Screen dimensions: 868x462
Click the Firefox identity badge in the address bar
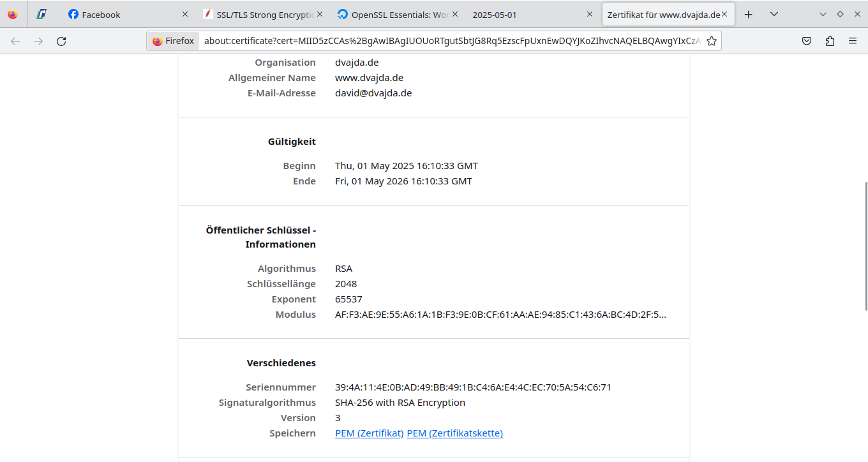tap(174, 41)
